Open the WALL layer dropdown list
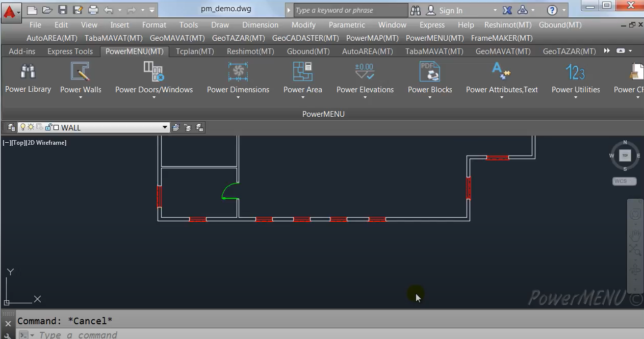The width and height of the screenshot is (644, 339). [165, 127]
